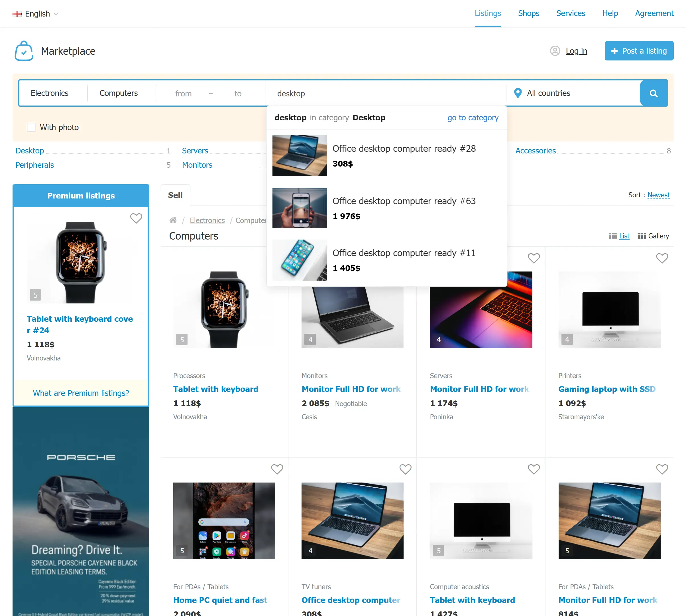Favorite the Gaming laptop with SSD listing

point(662,258)
